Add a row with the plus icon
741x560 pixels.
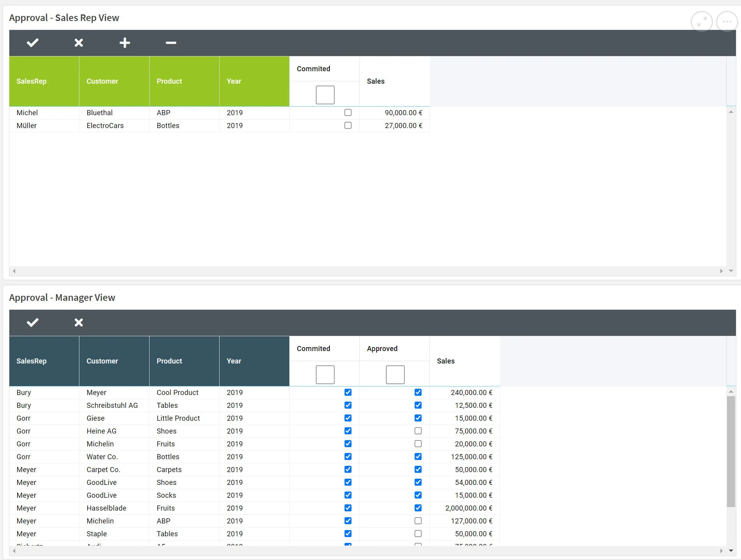pyautogui.click(x=125, y=43)
